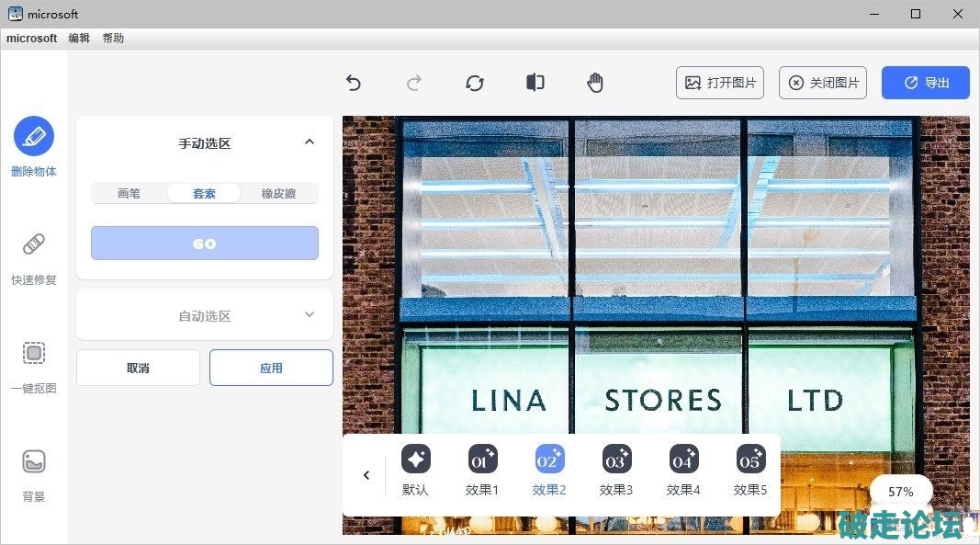Choose the 效果3 filter preset
Screen dimensions: 980x545
click(x=616, y=470)
